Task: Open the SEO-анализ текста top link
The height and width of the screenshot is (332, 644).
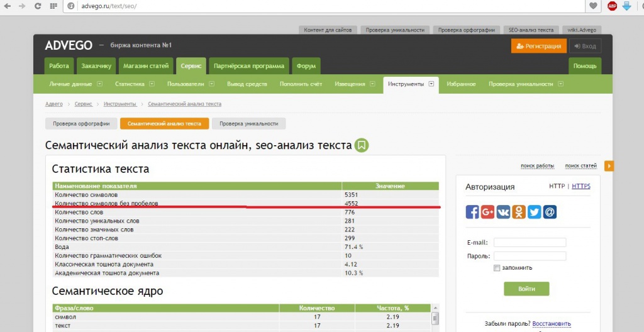Action: [531, 30]
